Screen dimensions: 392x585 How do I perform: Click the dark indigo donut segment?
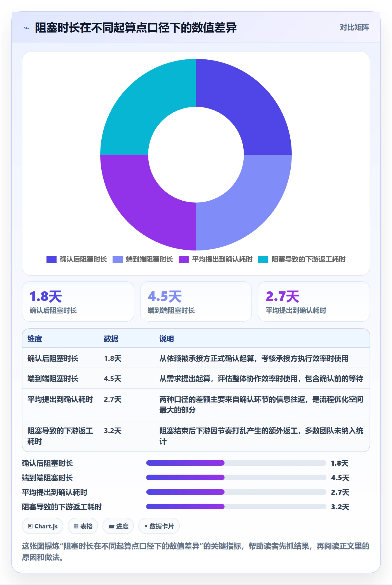click(x=246, y=104)
